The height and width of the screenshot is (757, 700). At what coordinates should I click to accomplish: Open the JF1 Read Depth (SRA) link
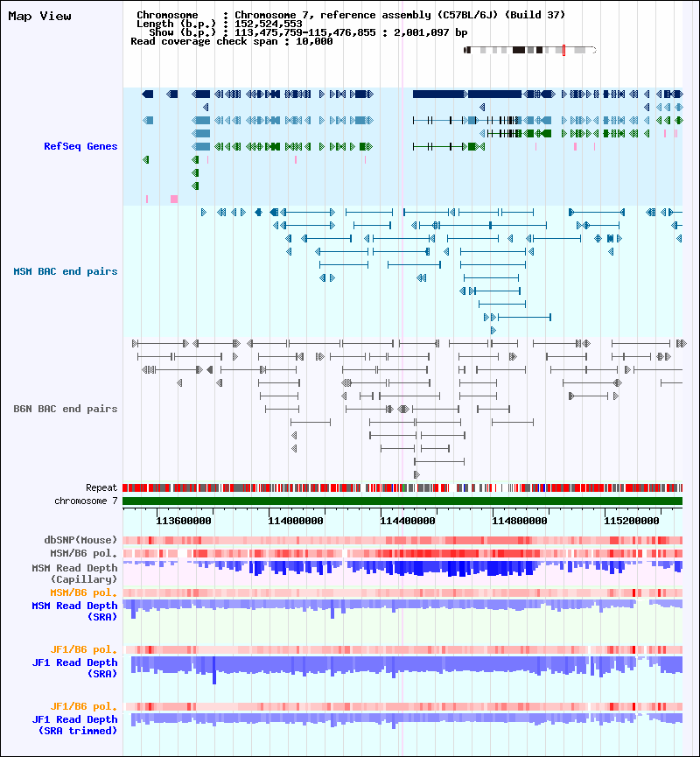point(75,668)
